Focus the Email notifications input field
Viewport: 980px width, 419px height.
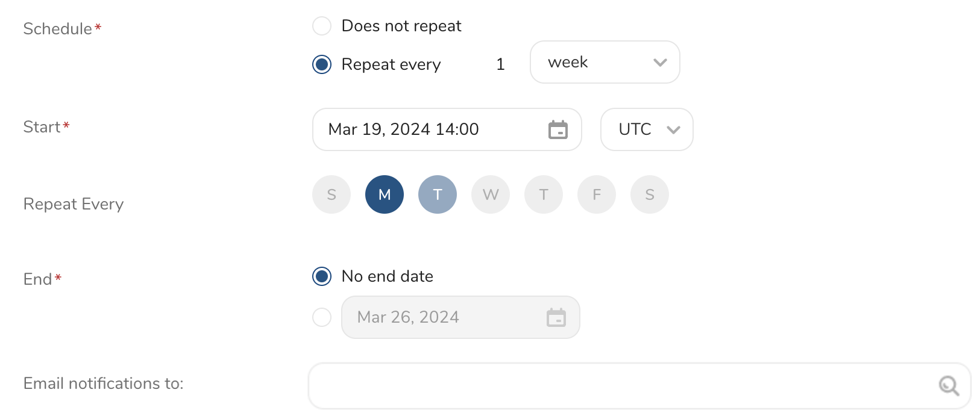621,385
